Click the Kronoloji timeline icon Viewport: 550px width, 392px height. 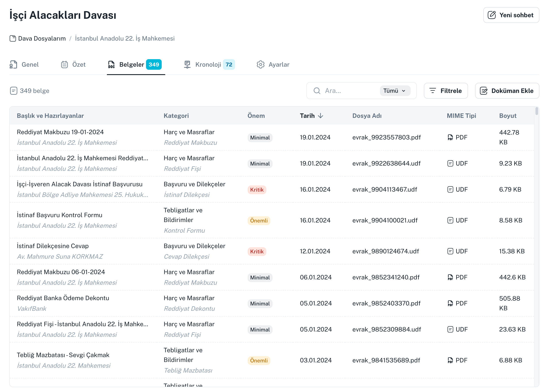coord(187,64)
